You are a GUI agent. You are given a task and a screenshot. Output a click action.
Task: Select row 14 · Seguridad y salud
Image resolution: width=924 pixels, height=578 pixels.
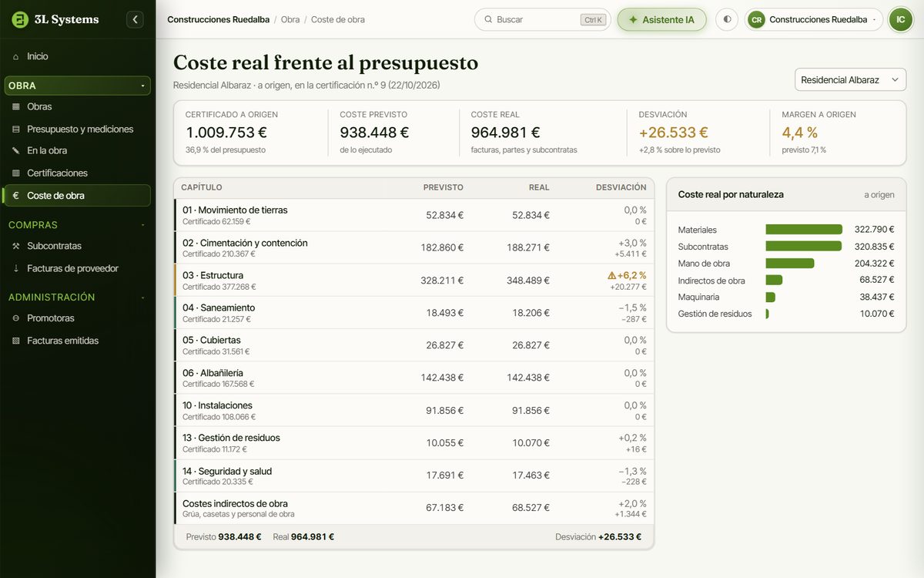pos(414,476)
